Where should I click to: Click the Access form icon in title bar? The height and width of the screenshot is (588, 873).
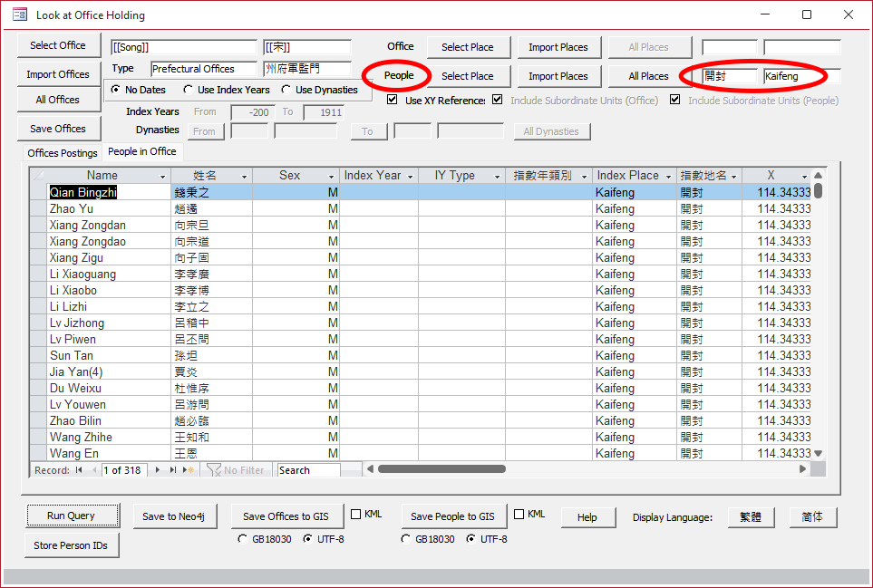coord(19,14)
